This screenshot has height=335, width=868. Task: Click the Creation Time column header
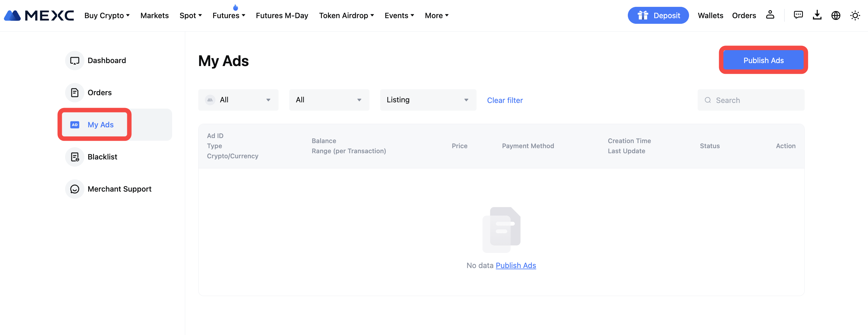(x=629, y=141)
